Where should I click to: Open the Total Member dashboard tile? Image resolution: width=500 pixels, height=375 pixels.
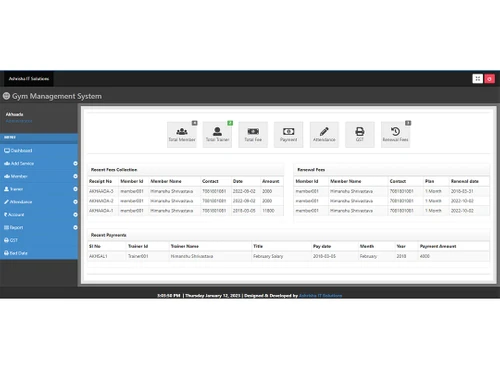click(182, 134)
